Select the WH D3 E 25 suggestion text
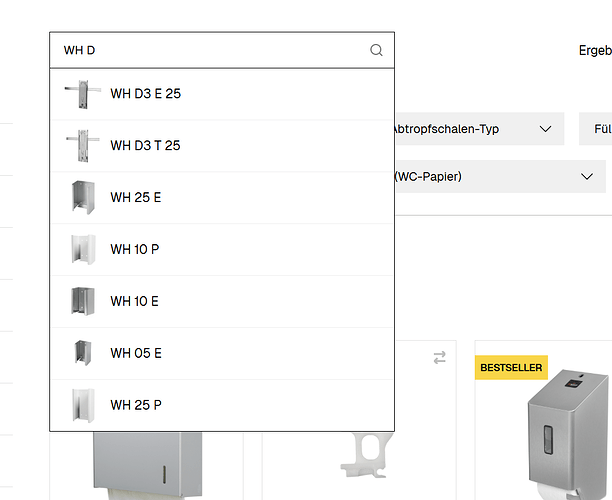This screenshot has width=612, height=500. click(146, 94)
